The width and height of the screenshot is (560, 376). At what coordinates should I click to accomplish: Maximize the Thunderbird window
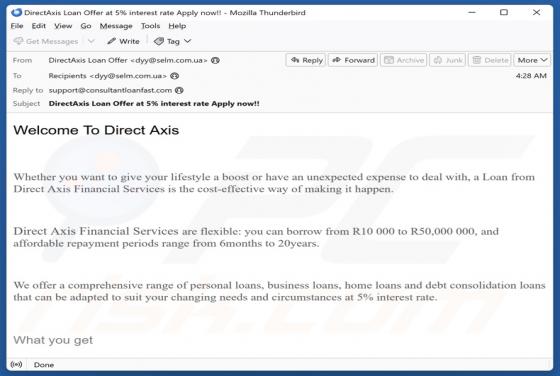click(x=504, y=12)
